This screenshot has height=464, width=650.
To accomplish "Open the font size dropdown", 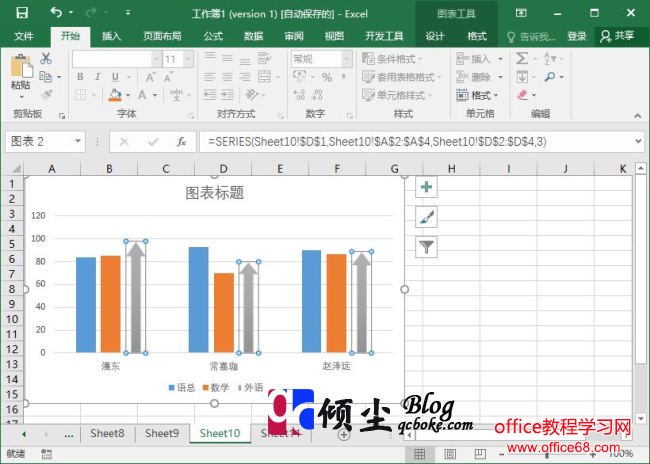I will 188,59.
